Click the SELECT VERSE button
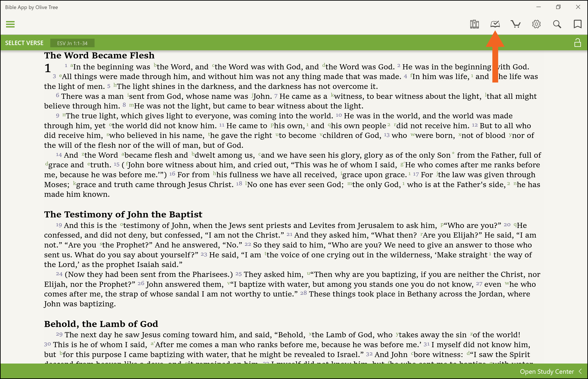Image resolution: width=588 pixels, height=379 pixels. 24,43
